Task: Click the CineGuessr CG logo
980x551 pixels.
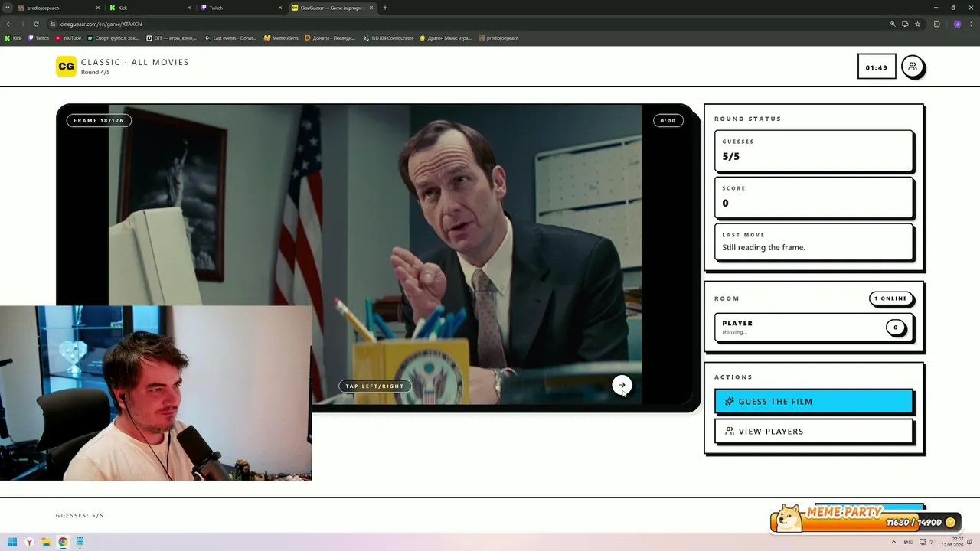Action: pyautogui.click(x=66, y=67)
